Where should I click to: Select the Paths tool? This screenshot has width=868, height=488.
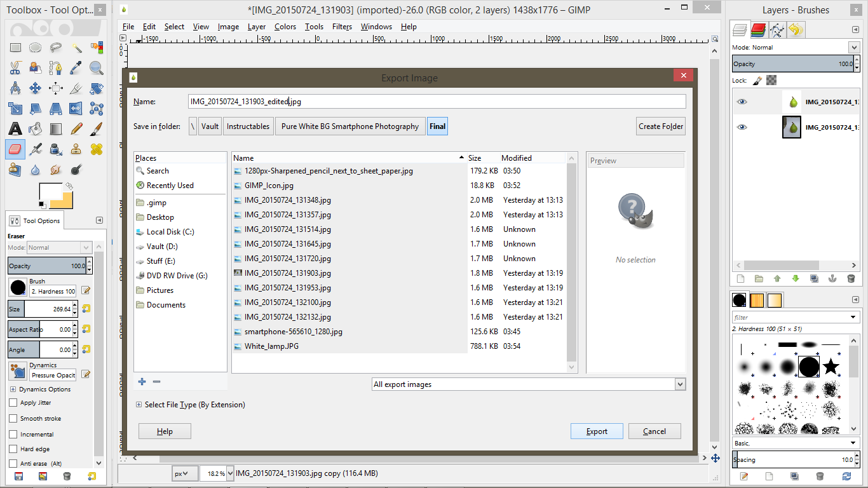[56, 68]
